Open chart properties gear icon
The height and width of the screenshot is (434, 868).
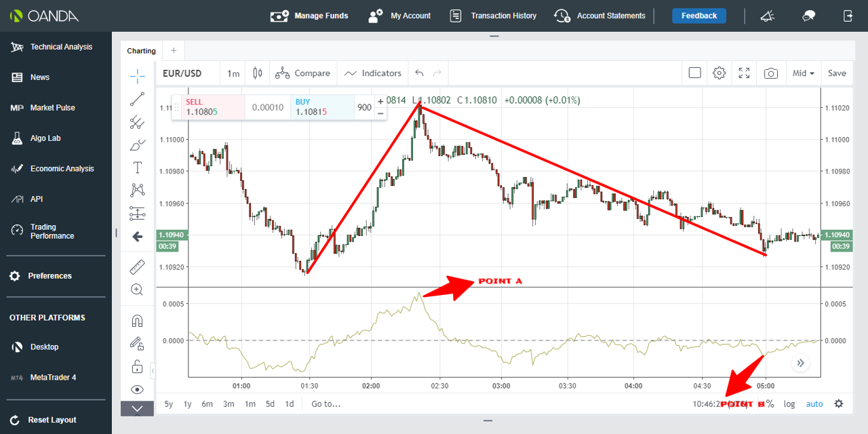click(x=719, y=73)
